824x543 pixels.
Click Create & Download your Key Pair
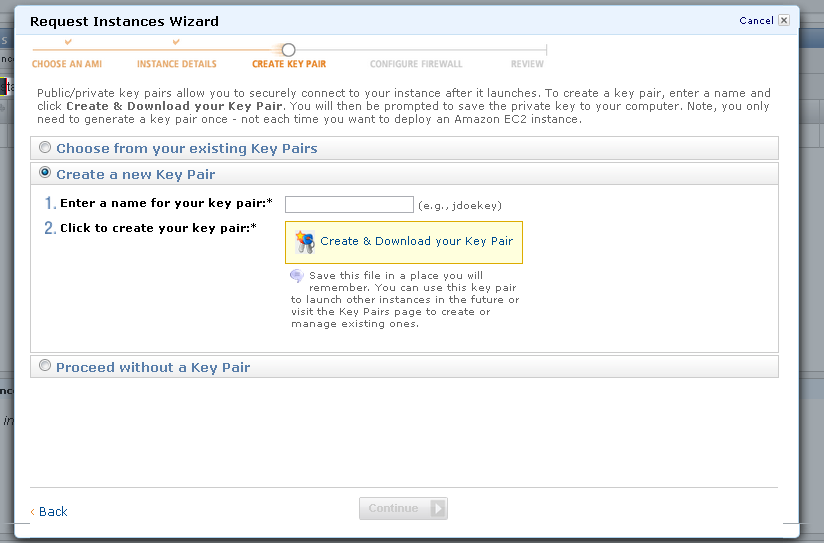[x=404, y=242]
